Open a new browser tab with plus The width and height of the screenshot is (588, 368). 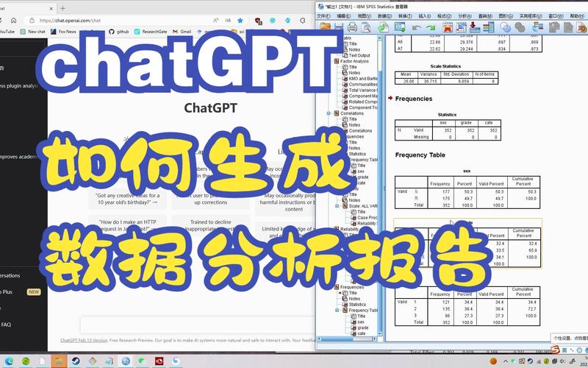(62, 8)
